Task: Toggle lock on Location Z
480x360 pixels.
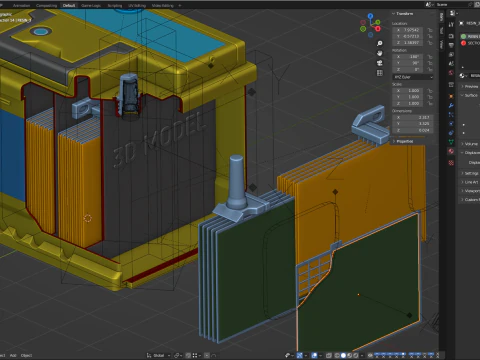Action: [x=430, y=43]
